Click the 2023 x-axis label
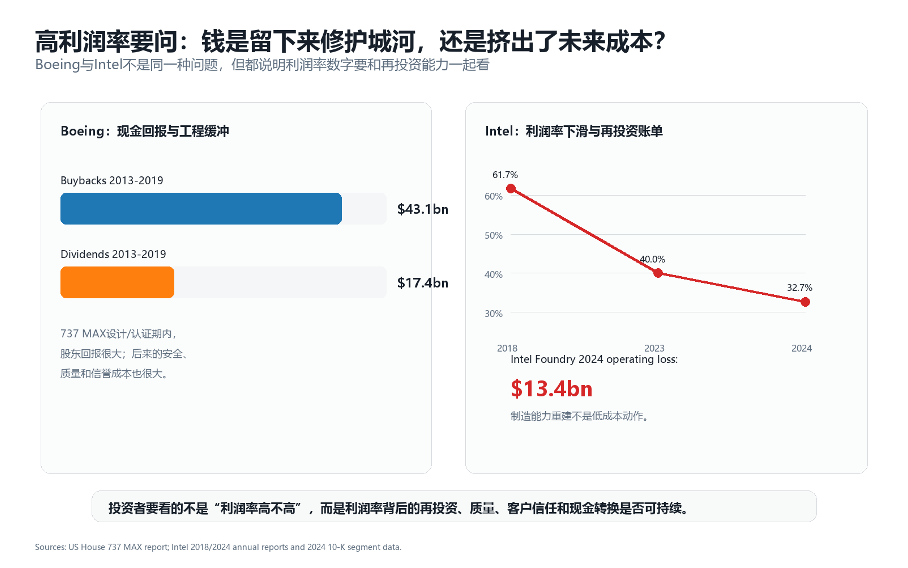Viewport: 908px width, 568px height. [654, 348]
